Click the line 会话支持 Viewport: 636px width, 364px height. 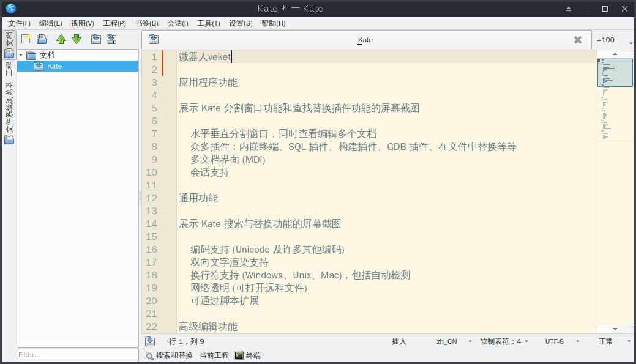click(x=210, y=173)
